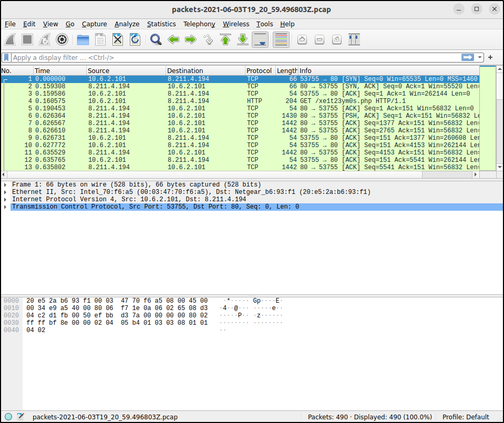Expand the Ethernet II tree row

(x=5, y=192)
